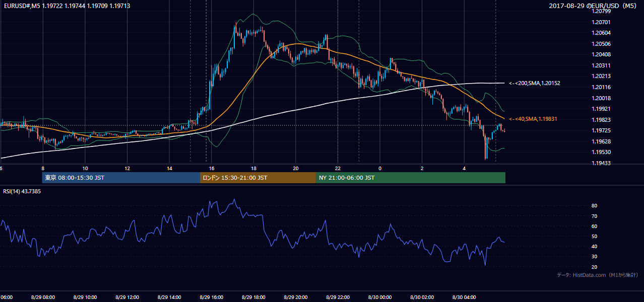Click RSI level 20 on scale
The height and width of the screenshot is (302, 644).
click(595, 267)
